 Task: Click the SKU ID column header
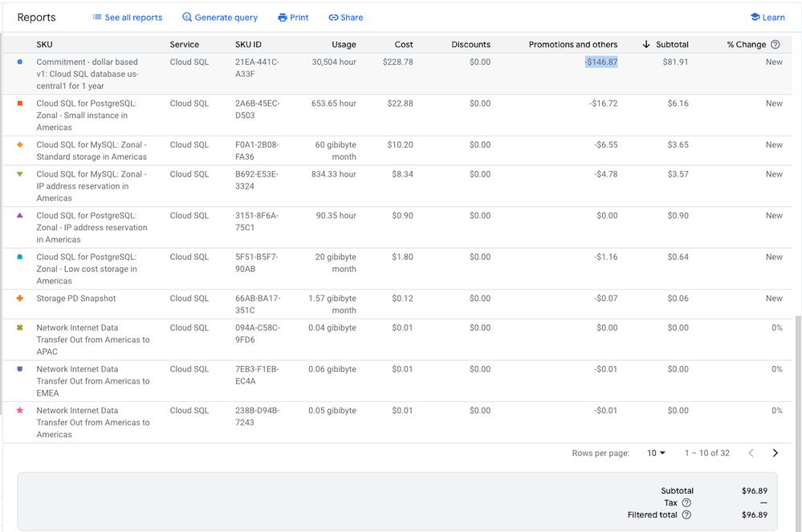(x=248, y=44)
